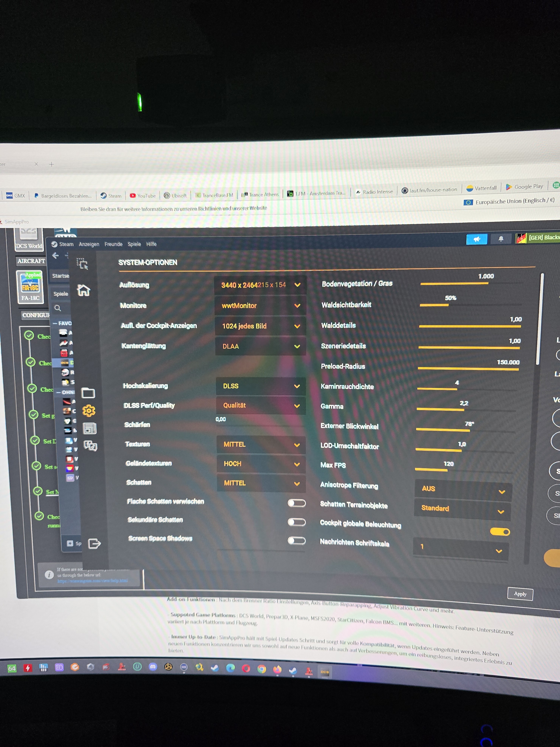Open the YouTube bookmark

143,196
